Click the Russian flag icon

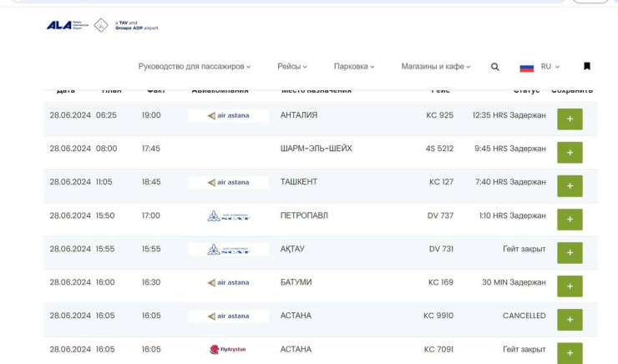pos(527,67)
